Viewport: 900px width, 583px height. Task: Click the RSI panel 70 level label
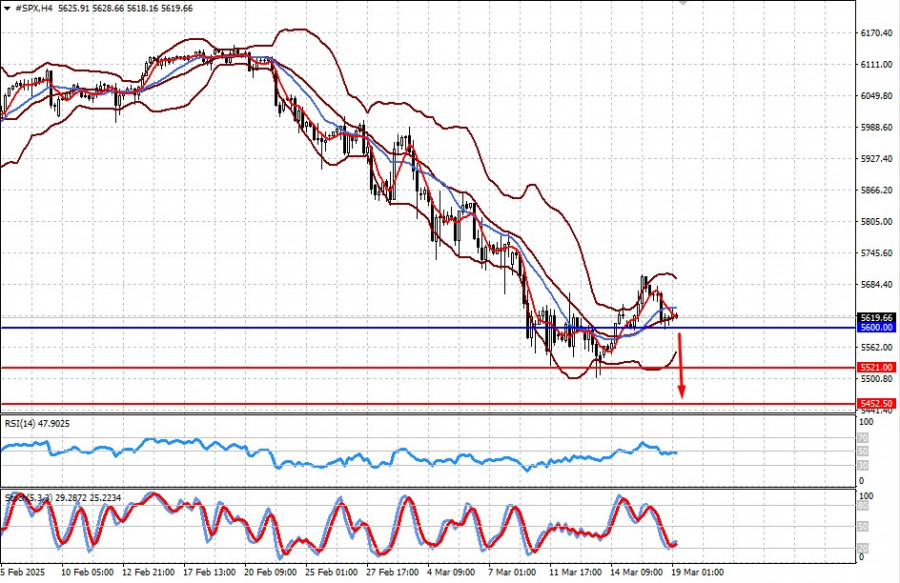coord(863,438)
